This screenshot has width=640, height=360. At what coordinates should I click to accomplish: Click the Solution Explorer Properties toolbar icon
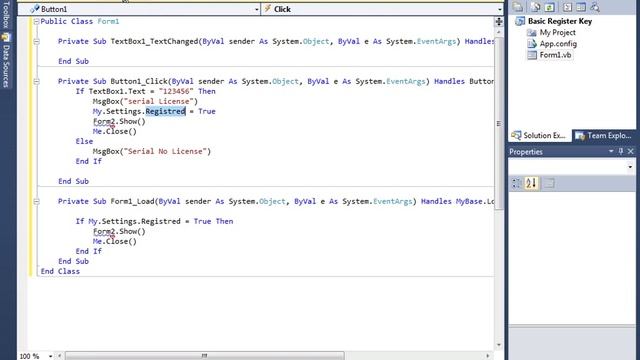click(518, 7)
